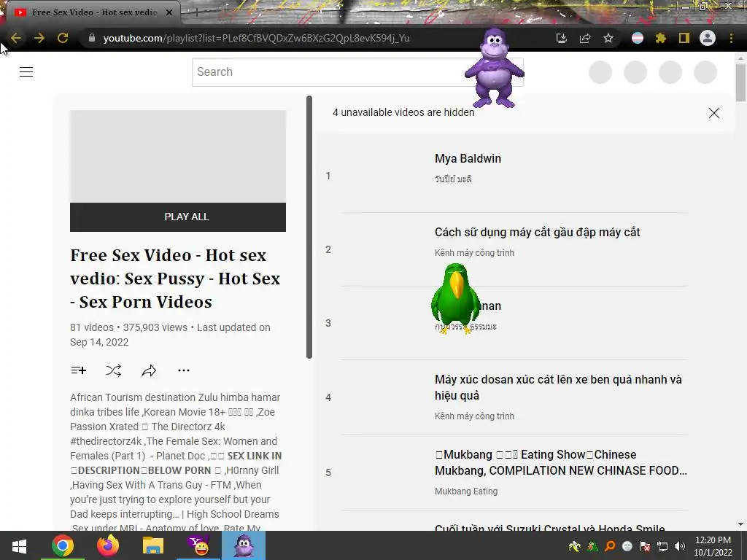The image size is (747, 560).
Task: Click the banana tray icon
Action: click(575, 546)
